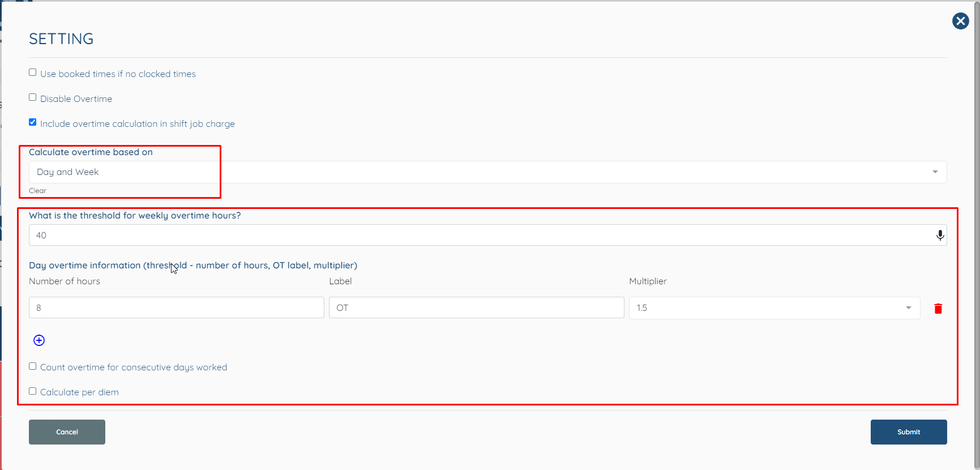Click Clear under the overtime basis dropdown

37,191
